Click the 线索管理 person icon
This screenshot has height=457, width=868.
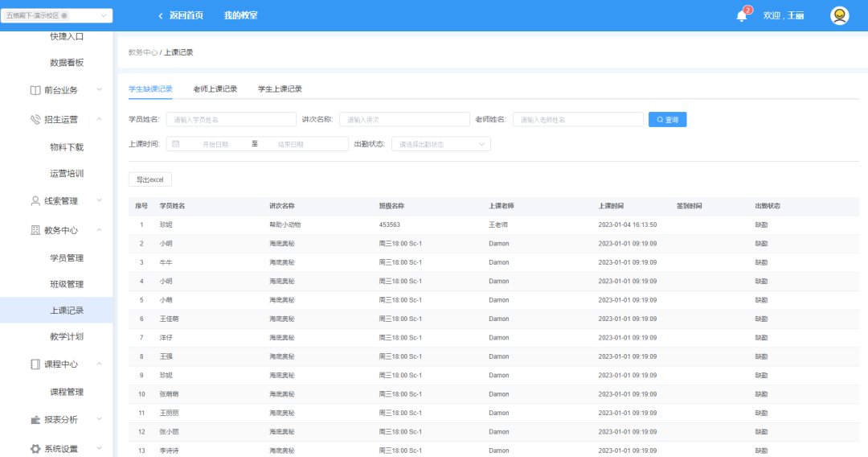point(35,201)
